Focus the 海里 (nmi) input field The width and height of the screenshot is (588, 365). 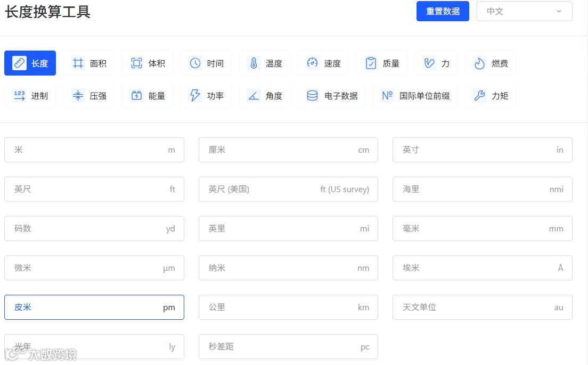(x=482, y=189)
